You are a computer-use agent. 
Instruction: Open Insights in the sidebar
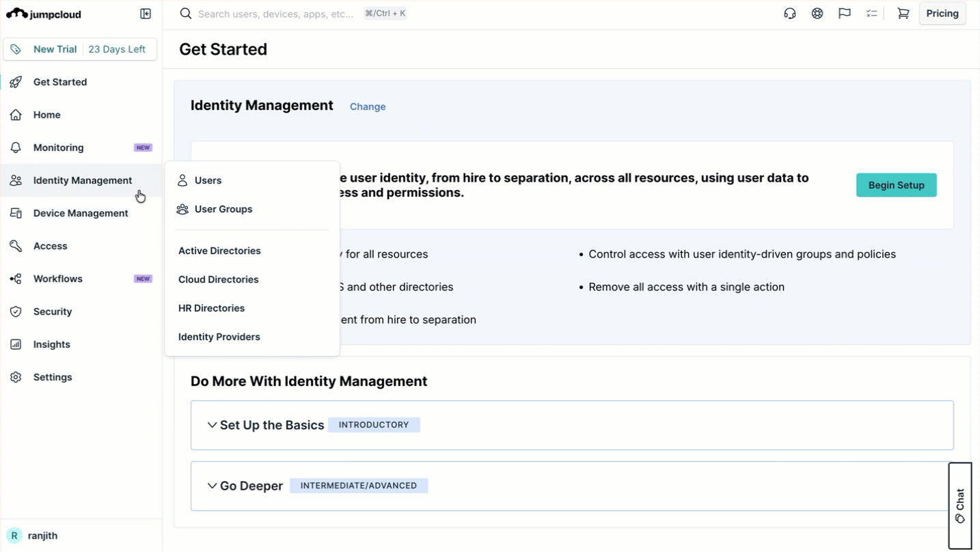click(52, 344)
